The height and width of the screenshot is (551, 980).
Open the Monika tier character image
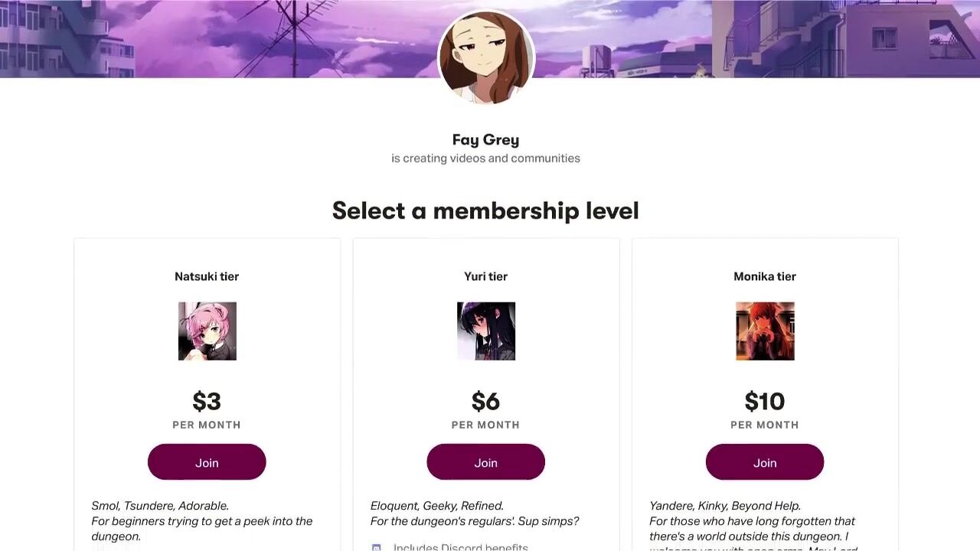765,331
